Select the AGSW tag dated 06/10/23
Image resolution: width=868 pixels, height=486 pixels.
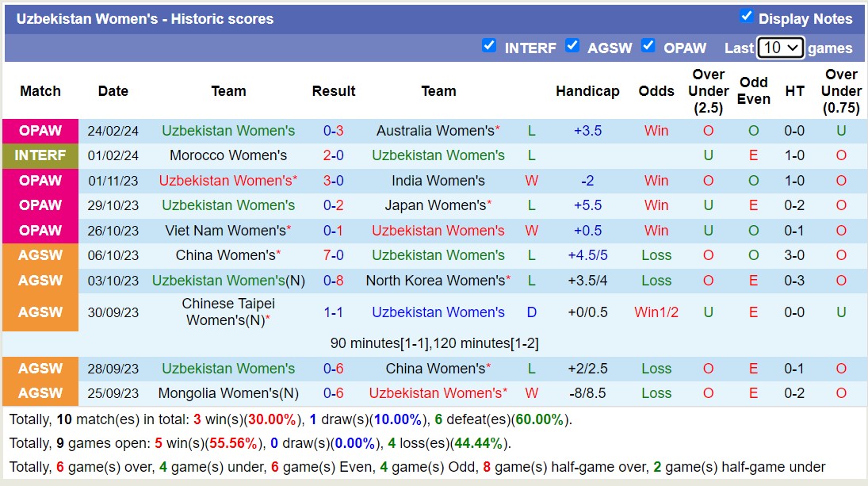pos(40,255)
